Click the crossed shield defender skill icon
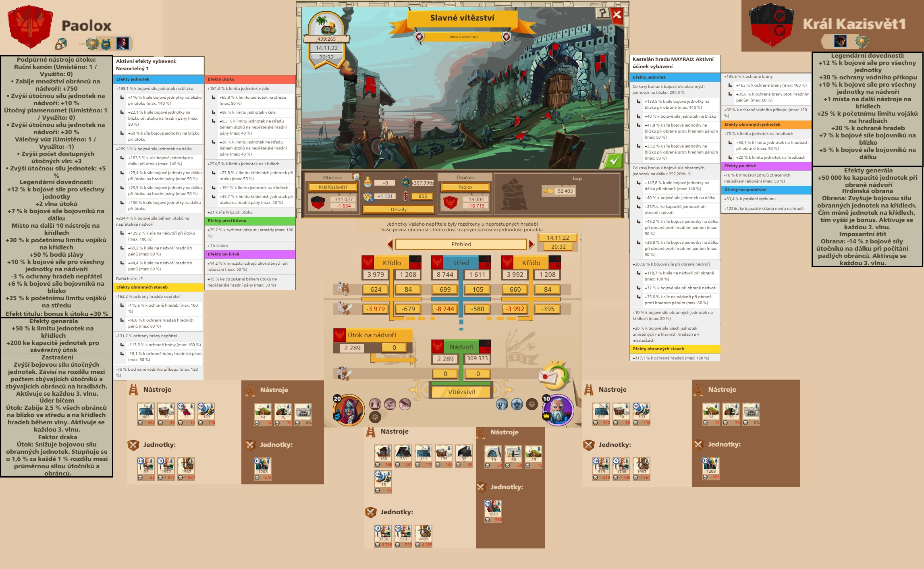This screenshot has width=924, height=569. [517, 404]
